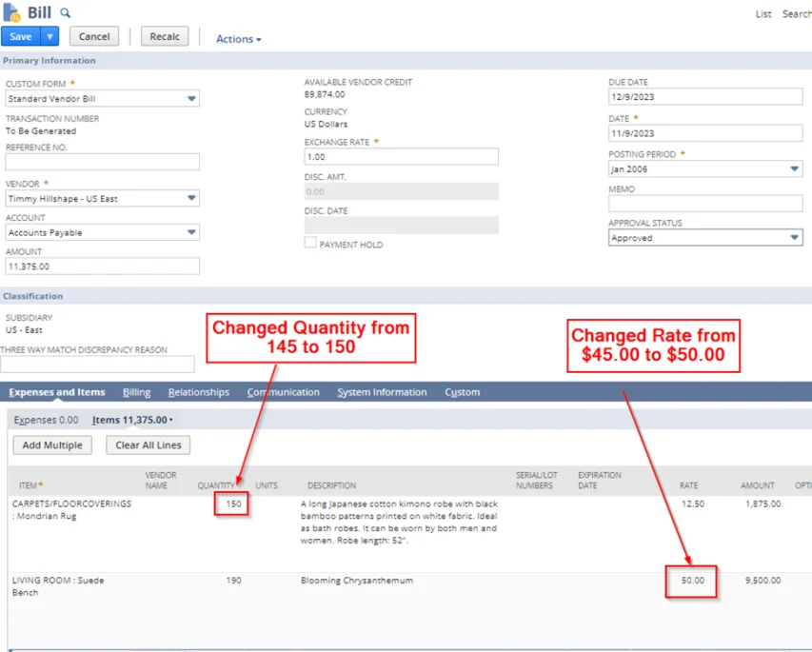The height and width of the screenshot is (652, 812).
Task: Click the Bill record icon
Action: (12, 12)
